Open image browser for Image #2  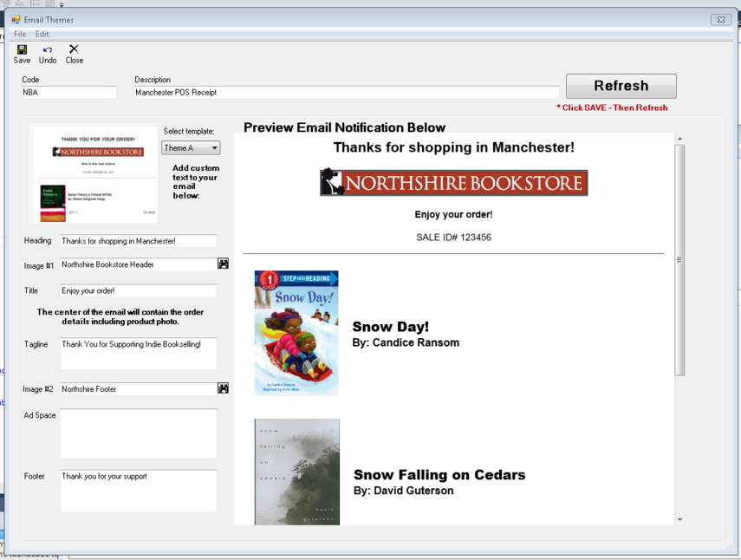223,388
